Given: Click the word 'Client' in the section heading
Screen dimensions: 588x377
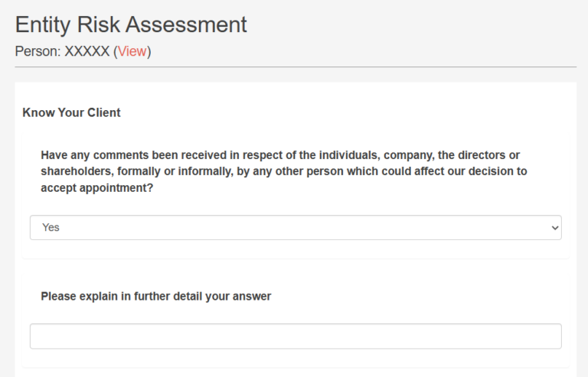Looking at the screenshot, I should [104, 112].
